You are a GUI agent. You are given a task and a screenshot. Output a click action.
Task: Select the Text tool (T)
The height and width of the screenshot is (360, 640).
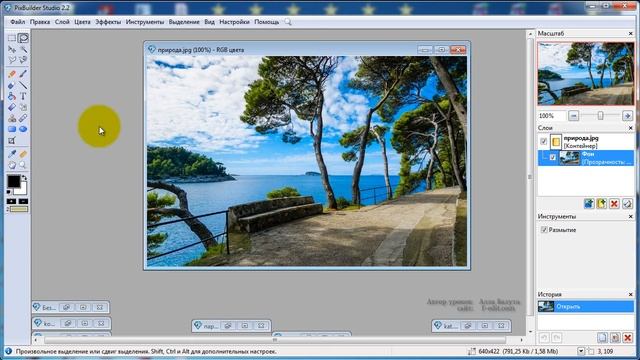tap(23, 96)
